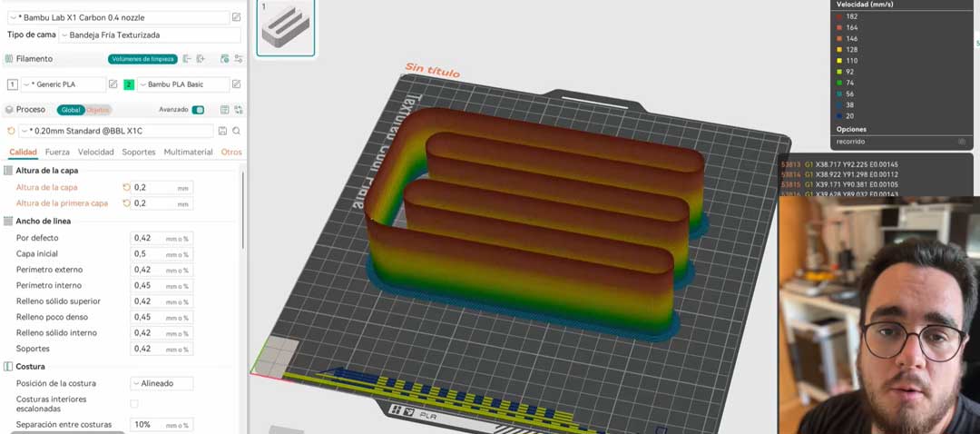Screen dimensions: 980x434
Task: Open the process settings search magnifier
Action: click(237, 131)
